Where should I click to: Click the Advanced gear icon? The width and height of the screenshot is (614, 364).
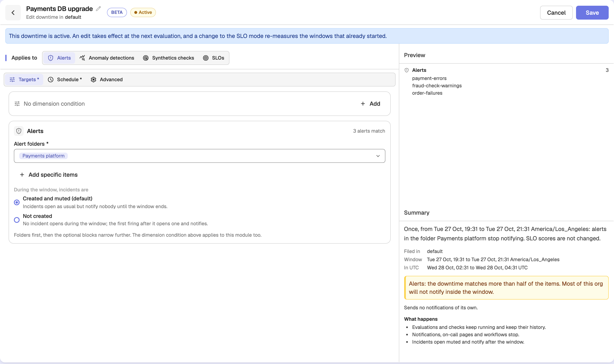[x=93, y=79]
